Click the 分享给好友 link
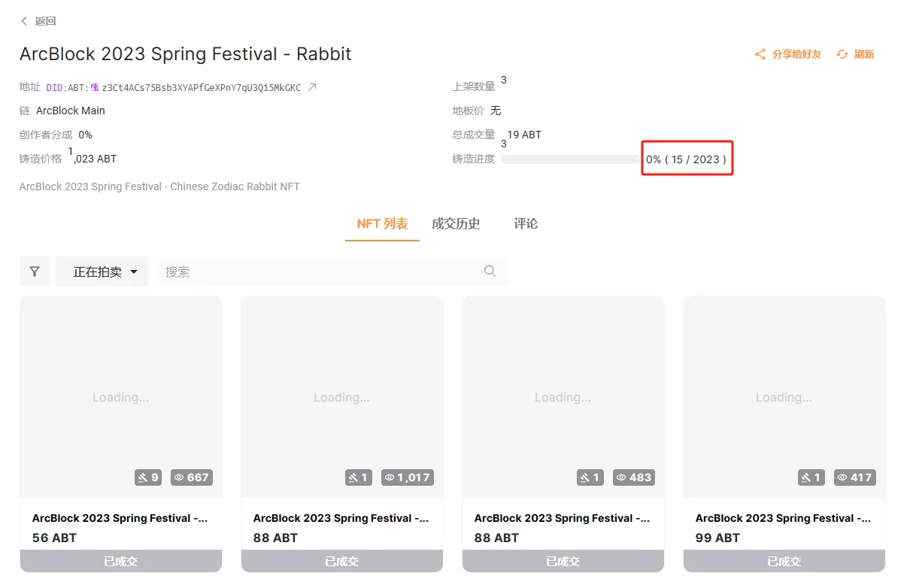913x588 pixels. (796, 54)
